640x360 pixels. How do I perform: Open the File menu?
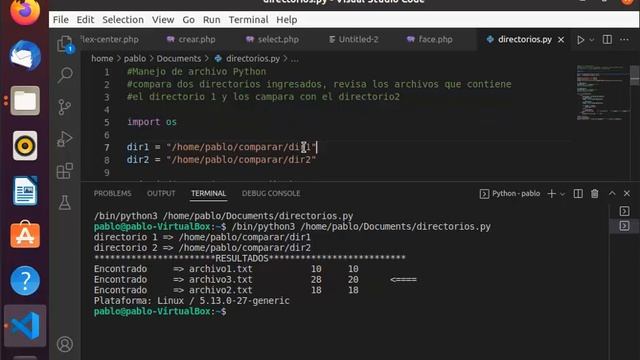tap(61, 20)
